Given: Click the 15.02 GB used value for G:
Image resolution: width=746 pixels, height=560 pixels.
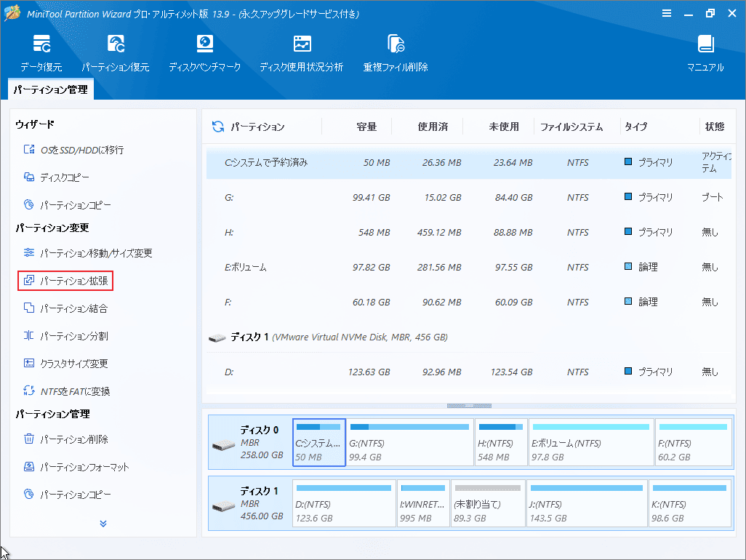Looking at the screenshot, I should click(443, 197).
